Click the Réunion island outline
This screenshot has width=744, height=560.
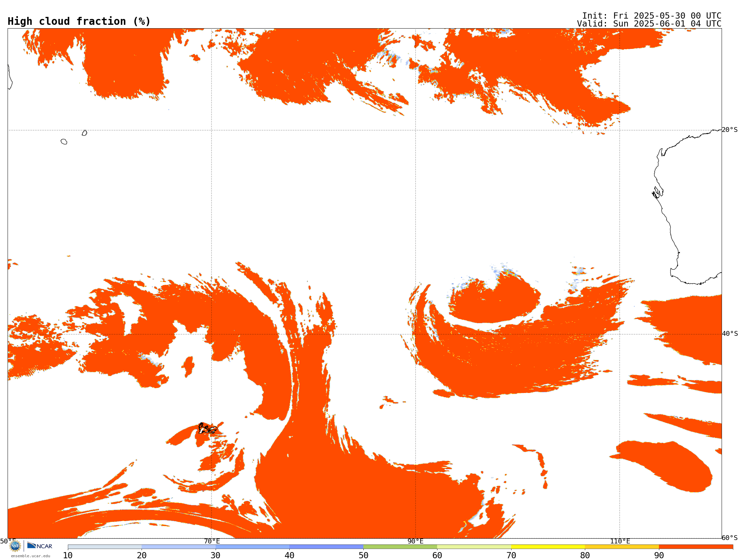pos(64,142)
